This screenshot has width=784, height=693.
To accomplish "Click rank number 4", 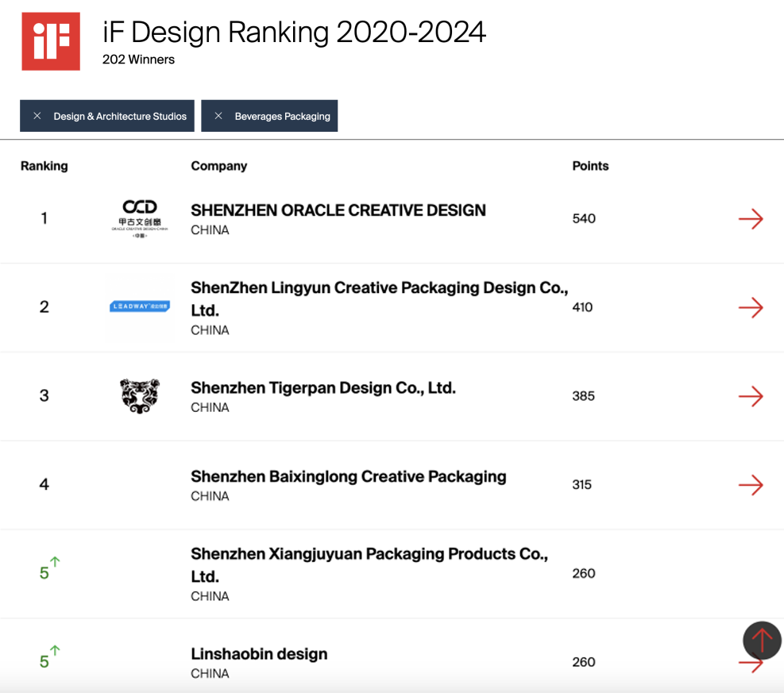I will (x=44, y=484).
